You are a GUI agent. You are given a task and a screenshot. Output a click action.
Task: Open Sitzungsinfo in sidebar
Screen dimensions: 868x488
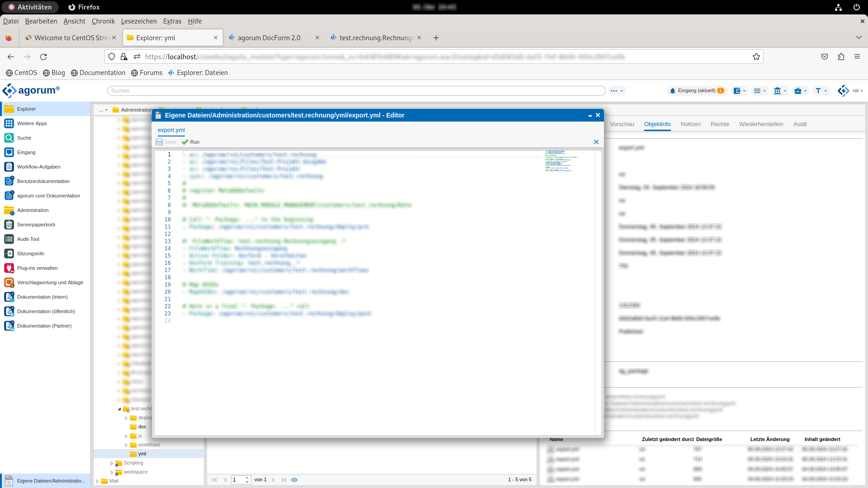[45, 253]
